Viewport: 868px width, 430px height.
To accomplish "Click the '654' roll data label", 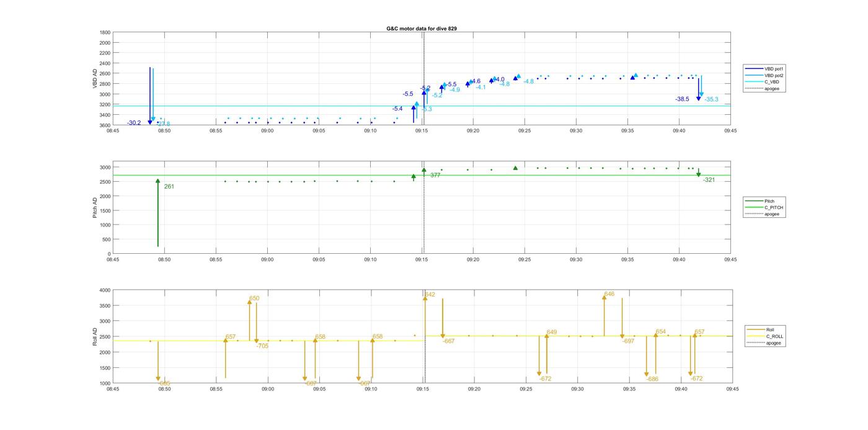I will [661, 332].
